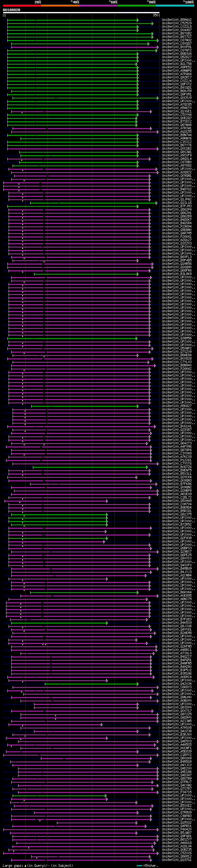Viewport: 197px width, 868px height.
Task: Select the UniRef100_A7PQ64 label
Action: (x=177, y=74)
